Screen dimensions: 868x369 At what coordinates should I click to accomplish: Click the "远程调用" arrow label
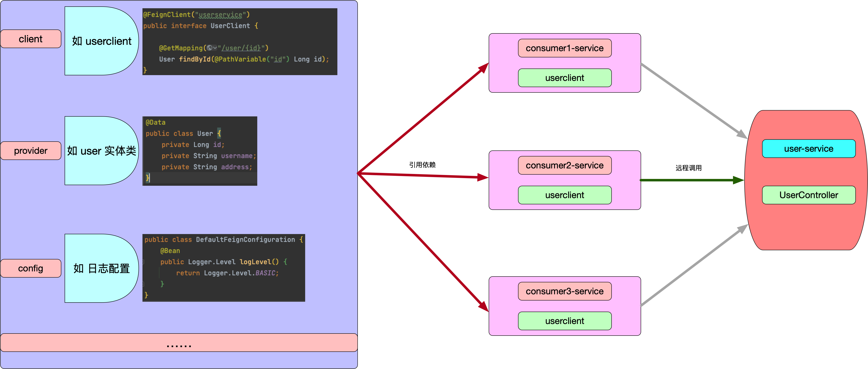[x=688, y=168]
